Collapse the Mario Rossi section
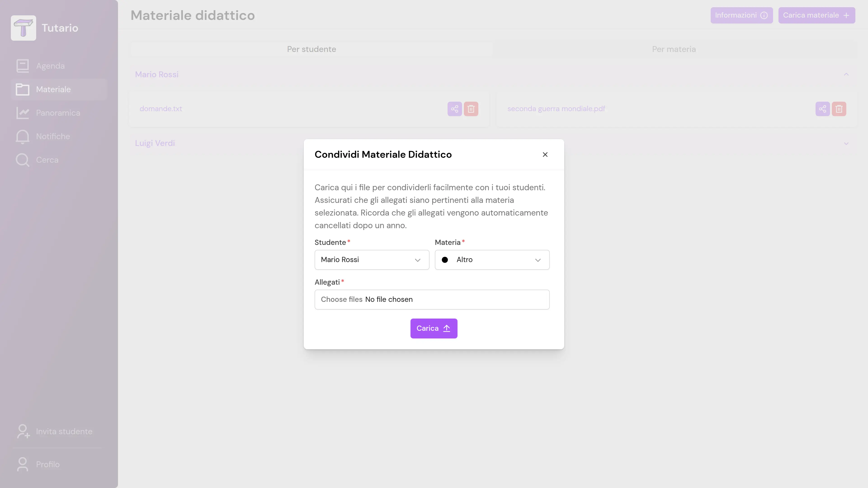 (846, 74)
